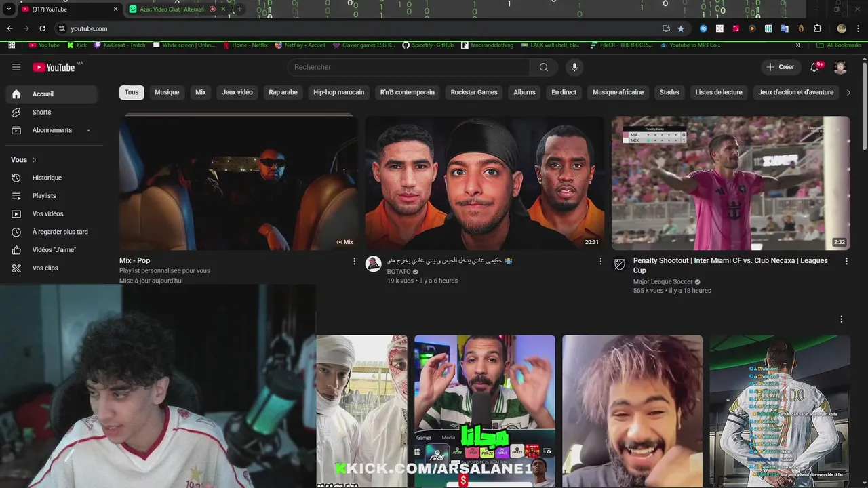Open more options for Mix - Pop
Screen dimensions: 868x488
coord(354,261)
